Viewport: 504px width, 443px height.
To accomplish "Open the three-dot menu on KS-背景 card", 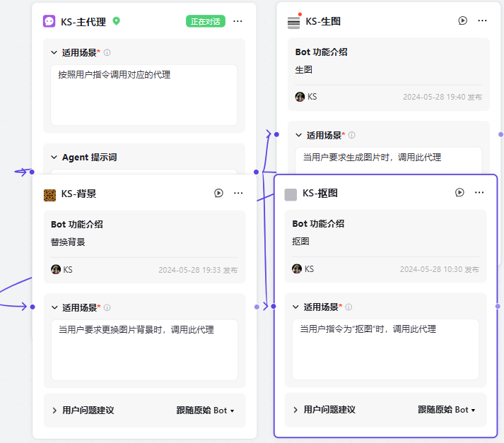I will (x=238, y=193).
